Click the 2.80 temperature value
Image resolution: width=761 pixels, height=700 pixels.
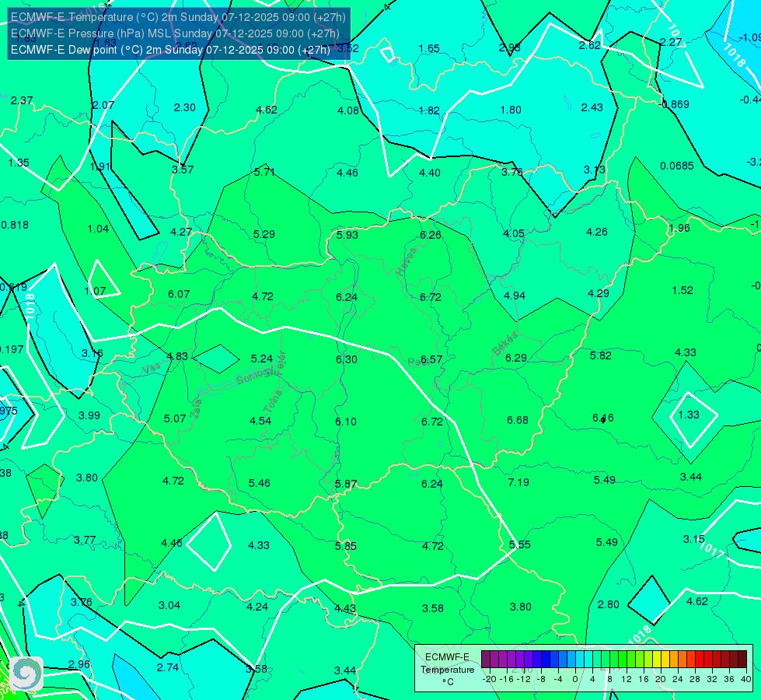tap(608, 605)
